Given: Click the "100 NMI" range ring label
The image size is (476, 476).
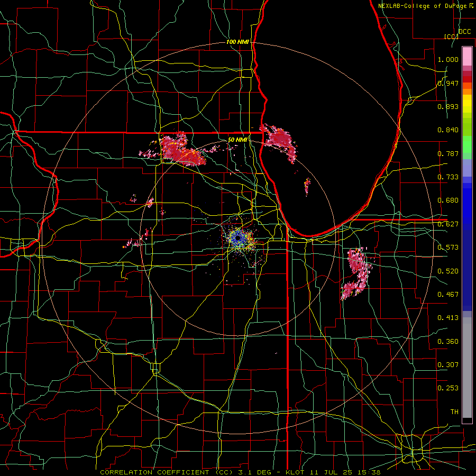Looking at the screenshot, I should (x=237, y=42).
